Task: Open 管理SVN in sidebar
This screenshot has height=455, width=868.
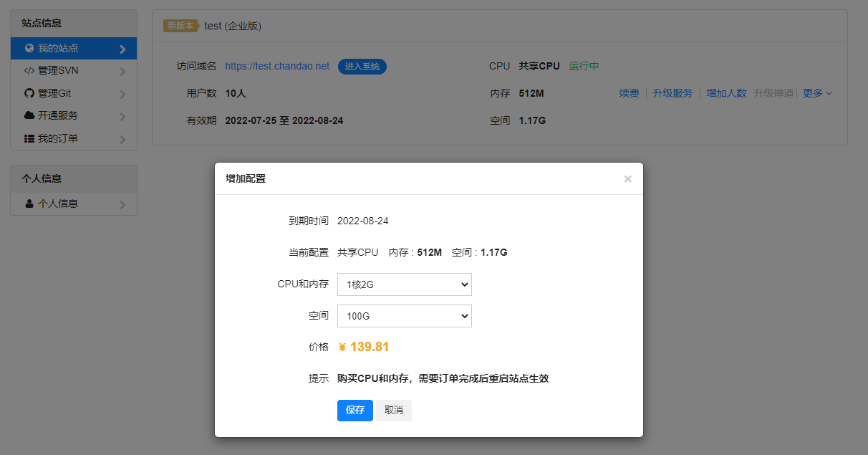Action: [58, 71]
